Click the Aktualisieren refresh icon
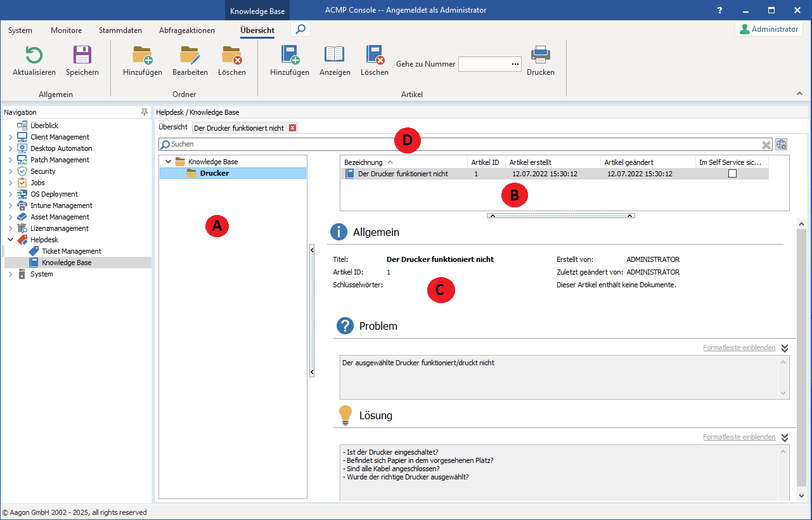 (x=34, y=56)
